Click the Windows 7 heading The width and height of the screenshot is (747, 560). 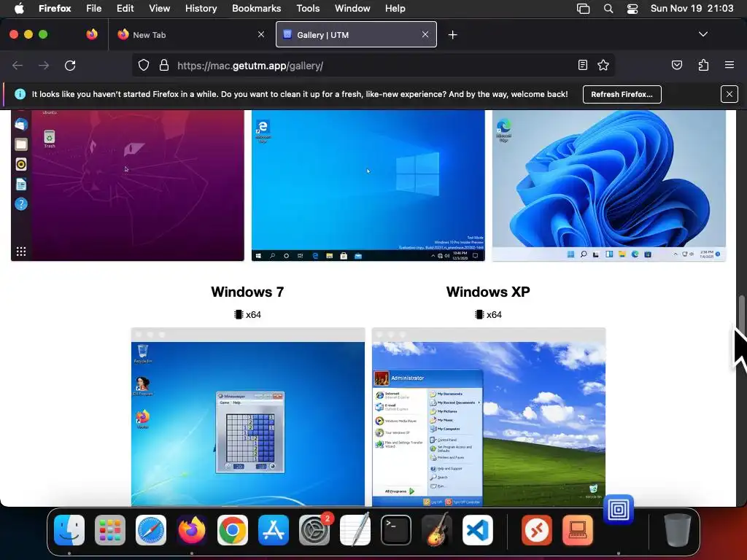click(x=247, y=292)
